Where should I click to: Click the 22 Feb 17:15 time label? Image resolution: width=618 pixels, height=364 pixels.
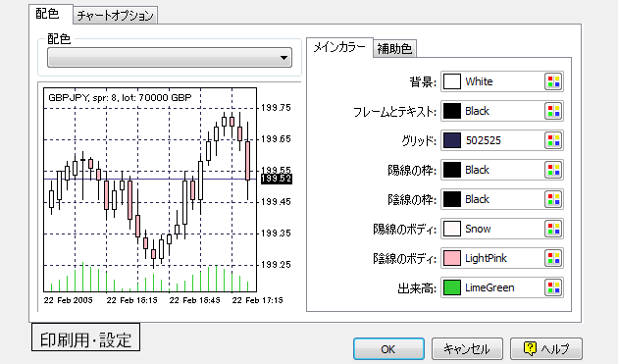tap(257, 300)
